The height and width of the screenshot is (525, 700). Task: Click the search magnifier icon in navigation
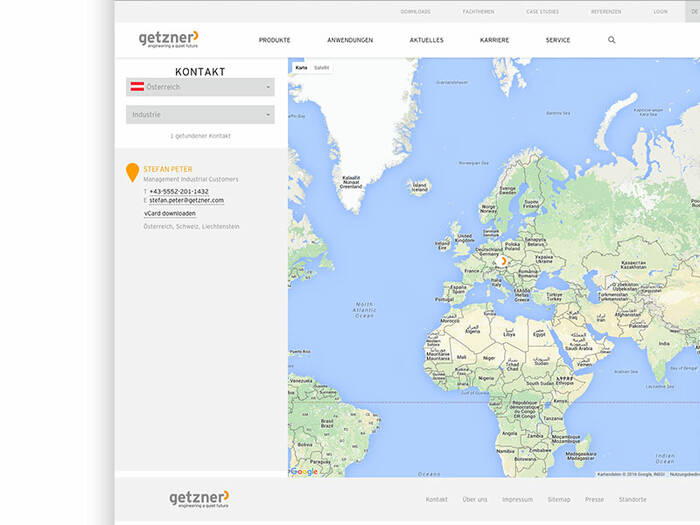click(612, 40)
